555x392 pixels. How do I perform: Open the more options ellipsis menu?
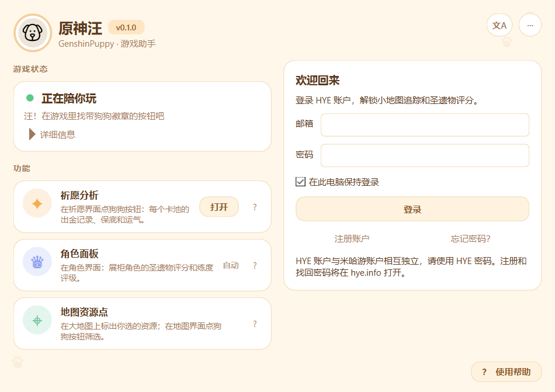click(x=530, y=25)
